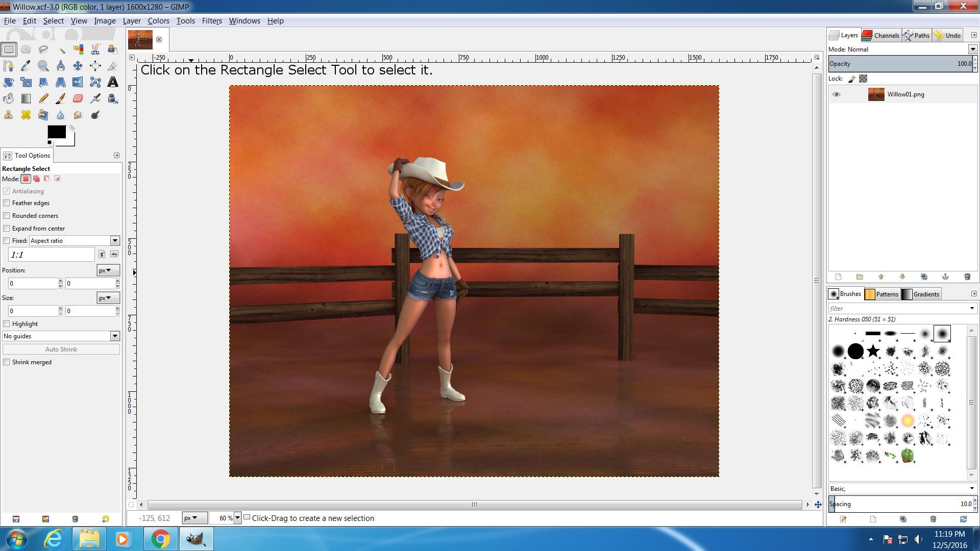This screenshot has height=551, width=980.
Task: Select the Zoom magnifier tool
Action: (43, 66)
